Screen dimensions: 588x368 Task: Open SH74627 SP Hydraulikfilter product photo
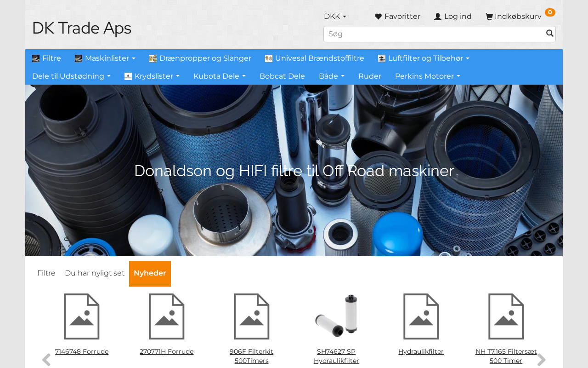coord(336,316)
